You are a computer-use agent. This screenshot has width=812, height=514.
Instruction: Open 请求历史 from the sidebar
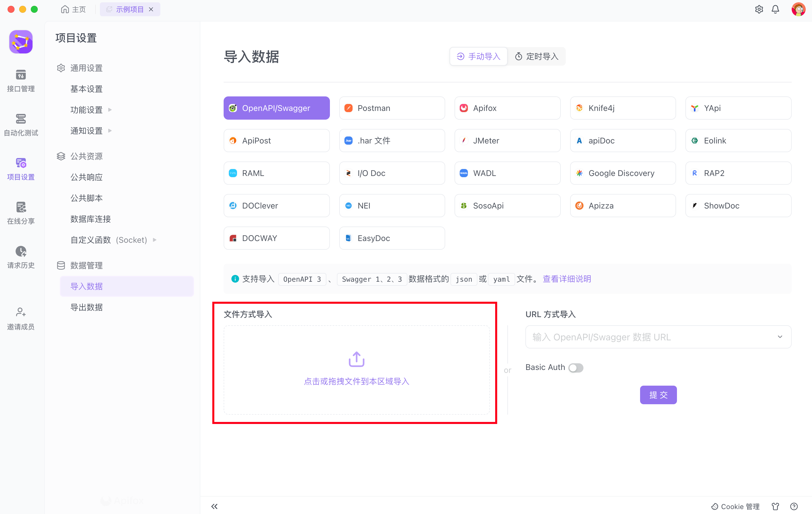coord(21,258)
